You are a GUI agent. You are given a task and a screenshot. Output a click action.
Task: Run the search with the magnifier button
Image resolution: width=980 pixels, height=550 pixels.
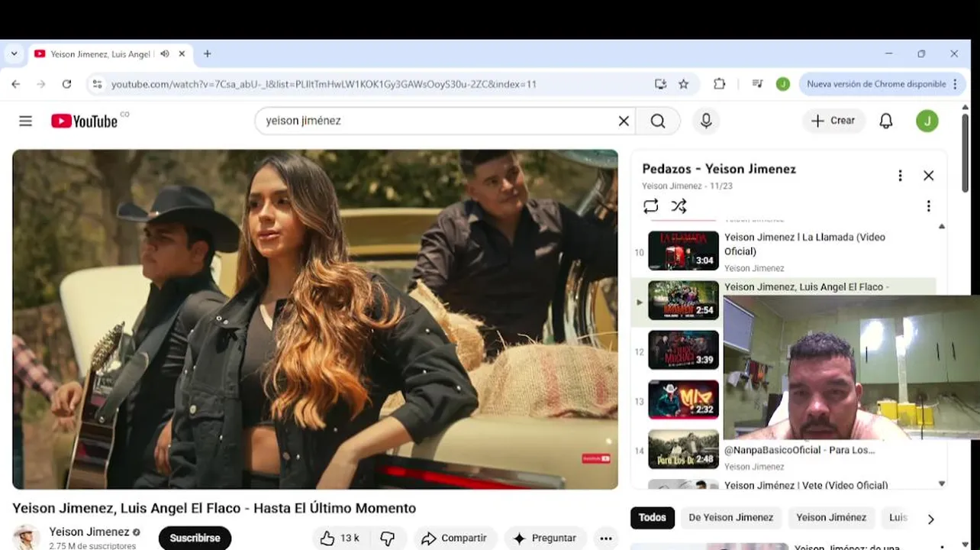coord(658,121)
